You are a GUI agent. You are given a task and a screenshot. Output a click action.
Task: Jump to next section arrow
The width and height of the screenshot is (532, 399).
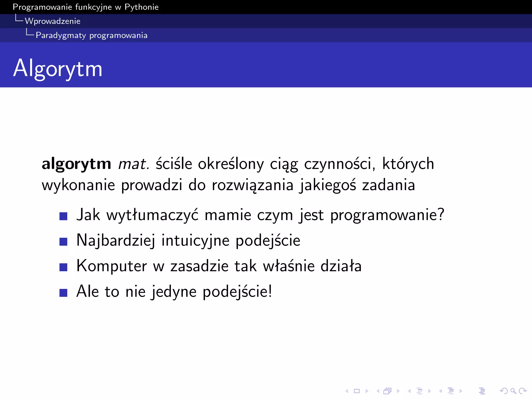click(x=461, y=391)
